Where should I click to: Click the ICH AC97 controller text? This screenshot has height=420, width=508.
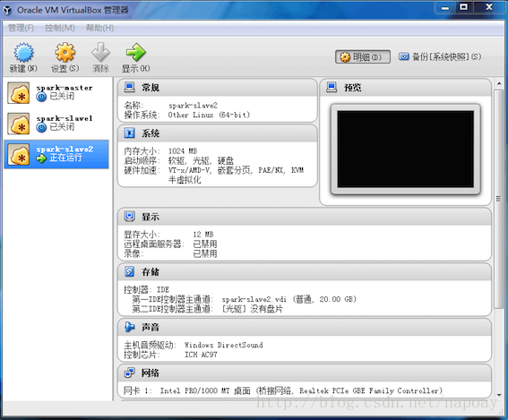[x=201, y=355]
